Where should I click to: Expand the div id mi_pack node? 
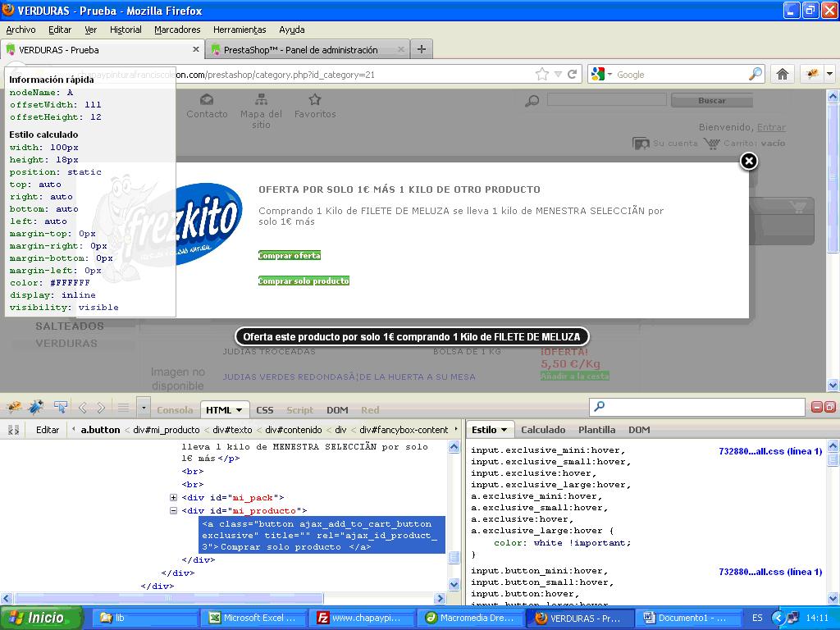[x=173, y=498]
